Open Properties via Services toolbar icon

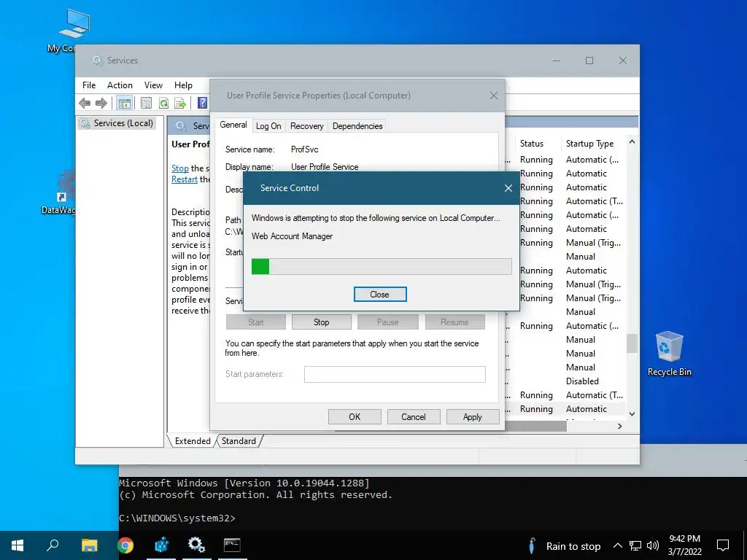[x=146, y=103]
